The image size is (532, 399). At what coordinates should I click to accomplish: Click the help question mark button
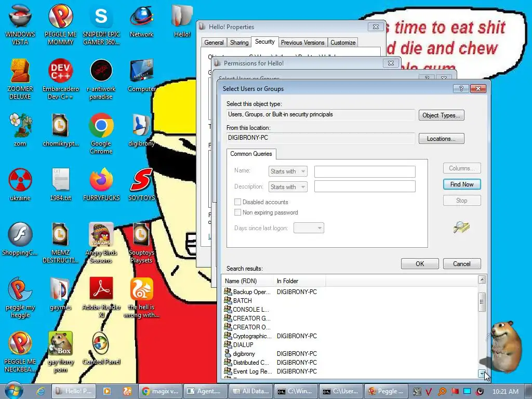point(461,88)
